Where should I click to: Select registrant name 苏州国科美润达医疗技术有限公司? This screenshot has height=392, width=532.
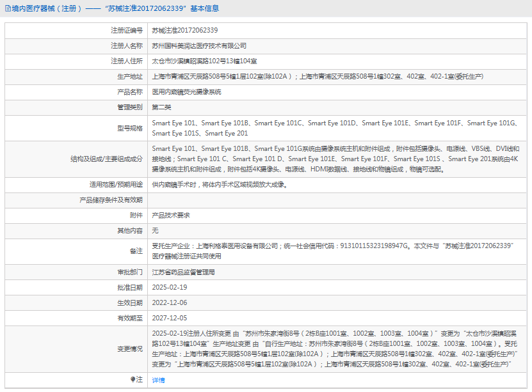tap(199, 46)
